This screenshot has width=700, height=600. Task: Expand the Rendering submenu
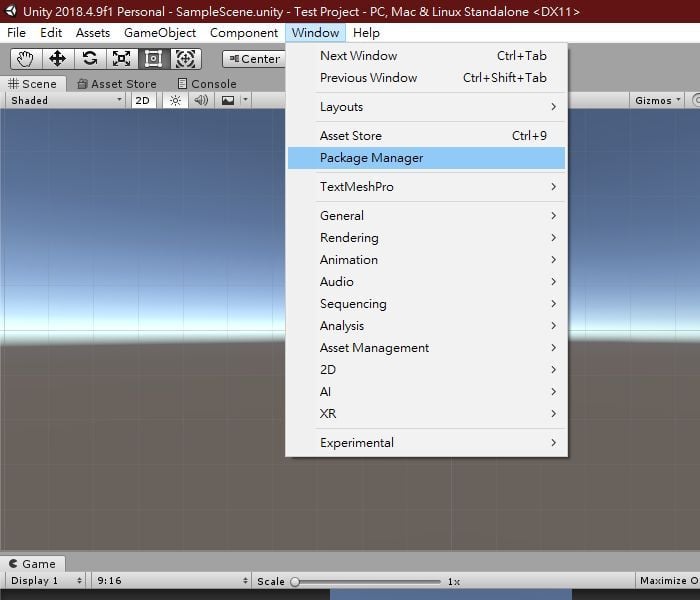pyautogui.click(x=426, y=238)
